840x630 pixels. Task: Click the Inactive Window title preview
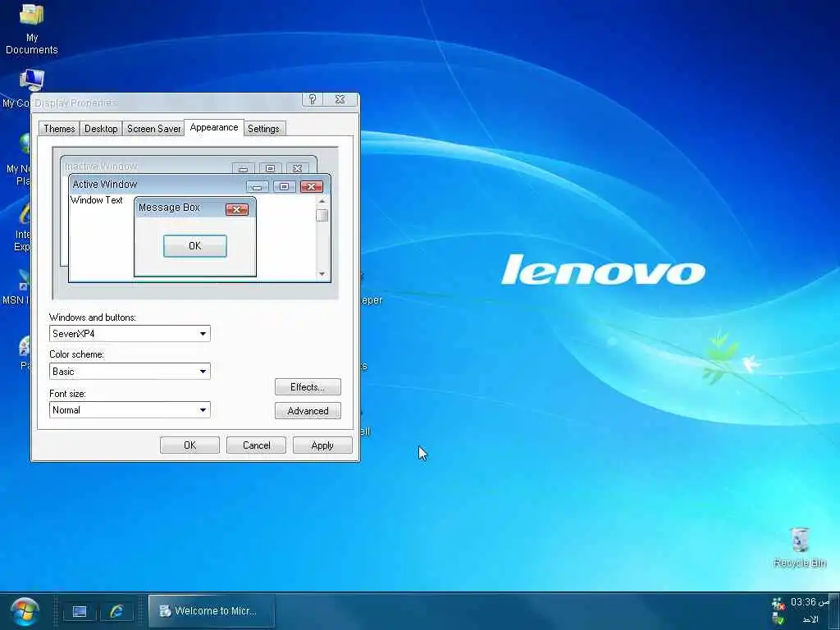tap(101, 167)
